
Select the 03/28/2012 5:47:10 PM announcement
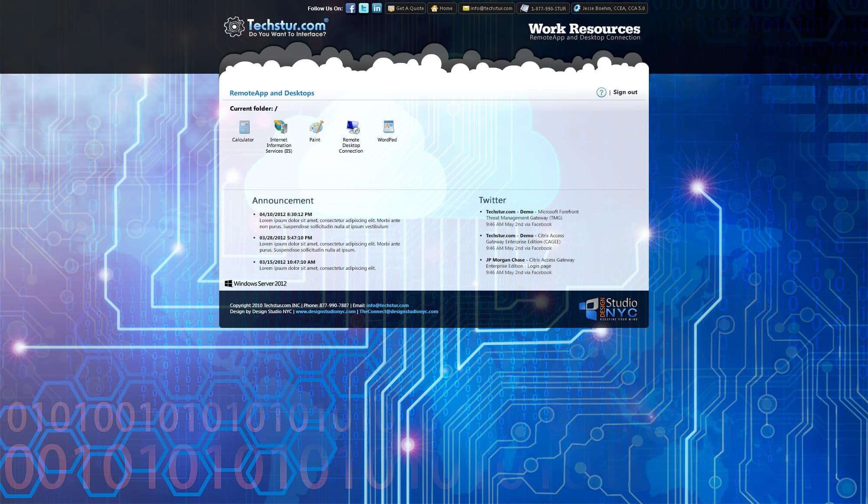330,244
